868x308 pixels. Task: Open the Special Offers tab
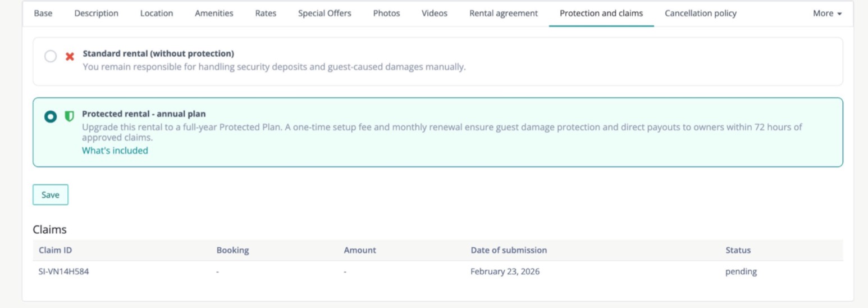[325, 13]
